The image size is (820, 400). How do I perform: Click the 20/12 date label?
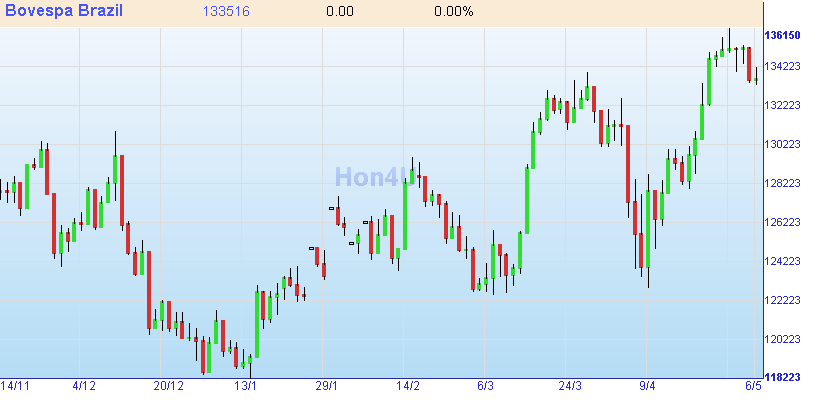[x=168, y=386]
